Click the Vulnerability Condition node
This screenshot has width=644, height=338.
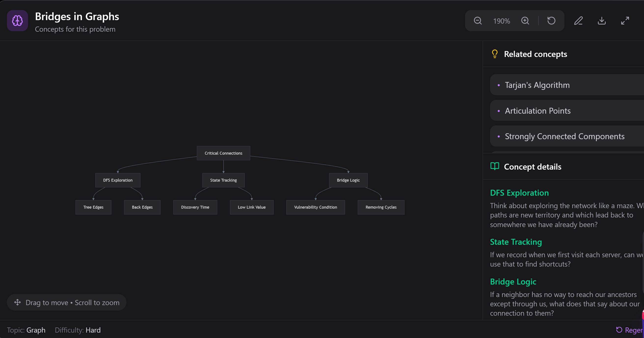[315, 207]
